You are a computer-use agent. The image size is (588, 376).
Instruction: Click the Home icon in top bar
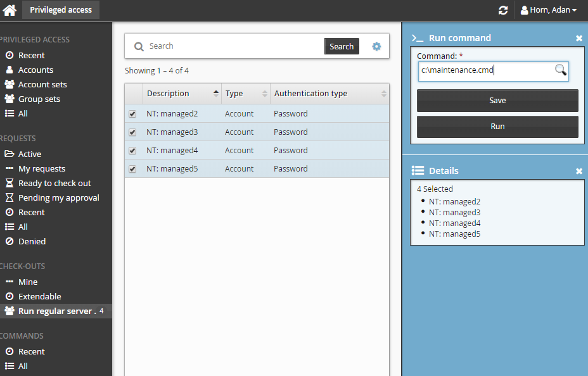(10, 10)
